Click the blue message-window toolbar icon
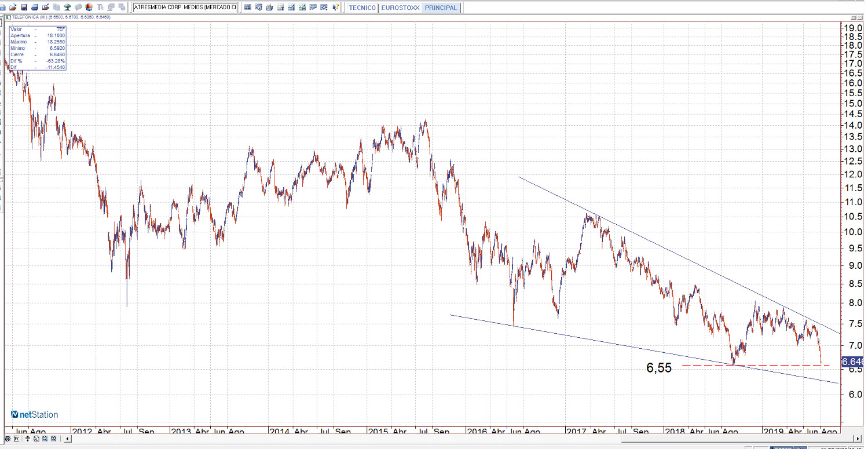The height and width of the screenshot is (449, 868). click(313, 8)
